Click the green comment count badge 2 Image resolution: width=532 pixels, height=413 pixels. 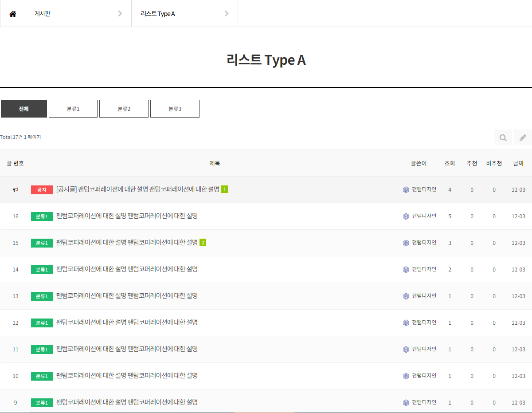tap(203, 243)
